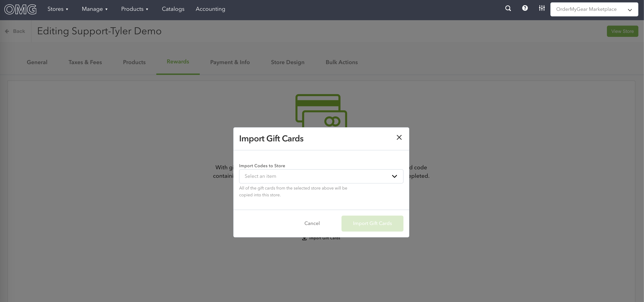Select the Bulk Actions tab
Image resolution: width=644 pixels, height=302 pixels.
(x=341, y=62)
